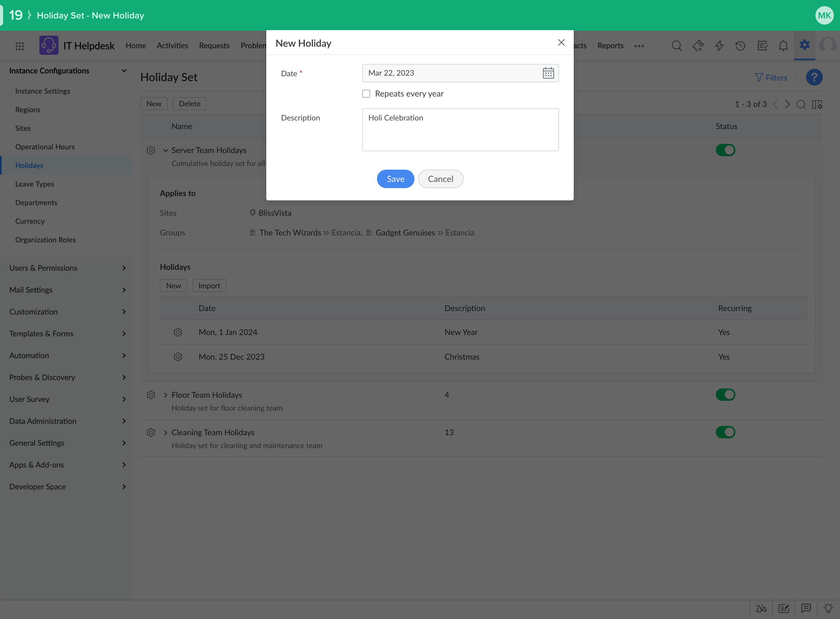Screen dimensions: 840x619
Task: Open gear menu for Cleaning Team Holidays
Action: point(151,432)
